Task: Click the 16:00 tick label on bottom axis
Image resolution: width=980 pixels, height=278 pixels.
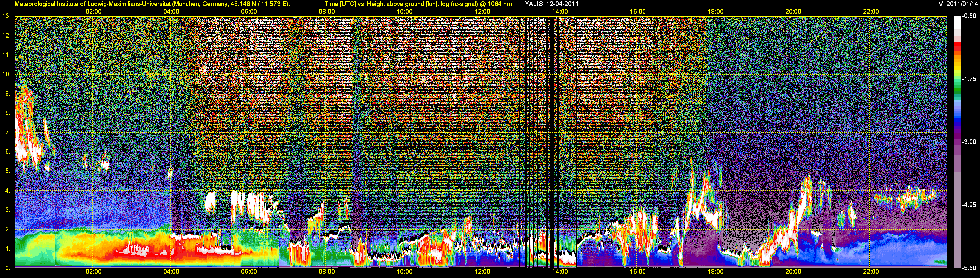Action: pos(638,272)
